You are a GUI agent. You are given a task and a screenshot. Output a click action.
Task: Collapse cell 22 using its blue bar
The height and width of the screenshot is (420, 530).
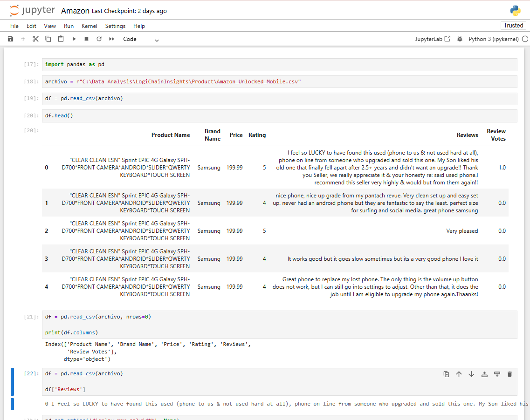13,381
